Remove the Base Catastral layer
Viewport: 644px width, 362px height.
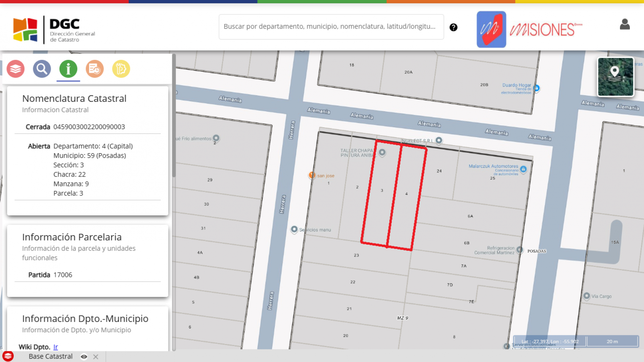coord(96,357)
